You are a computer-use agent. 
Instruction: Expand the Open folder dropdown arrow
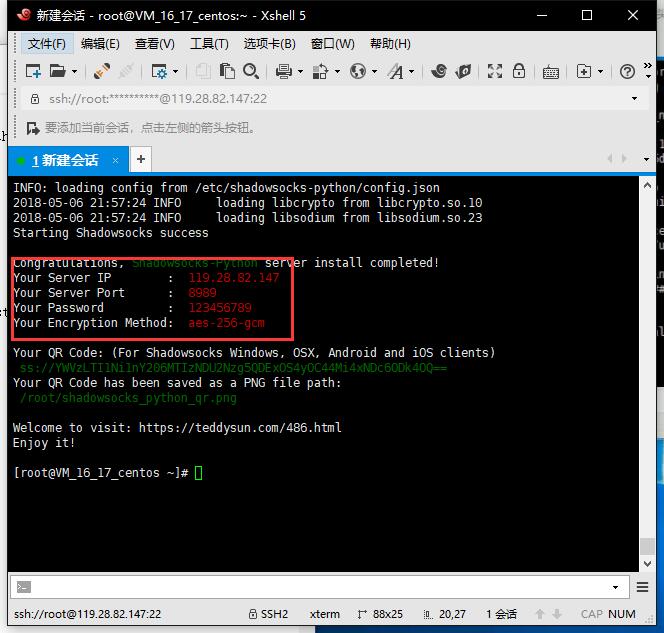75,71
